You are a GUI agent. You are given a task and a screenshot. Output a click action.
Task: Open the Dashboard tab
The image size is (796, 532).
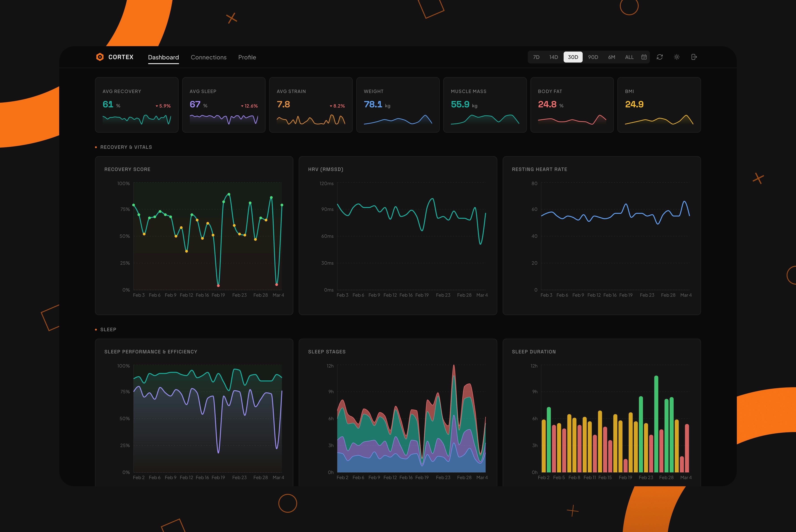coord(164,57)
